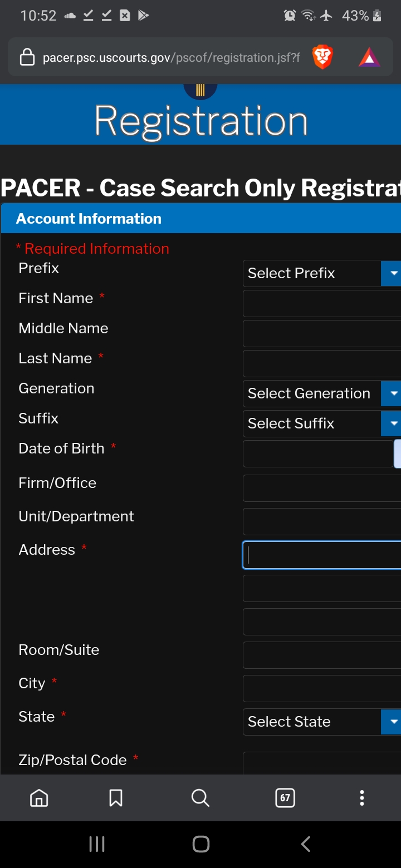The height and width of the screenshot is (868, 401).
Task: Click the Room/Suite input field
Action: 322,655
